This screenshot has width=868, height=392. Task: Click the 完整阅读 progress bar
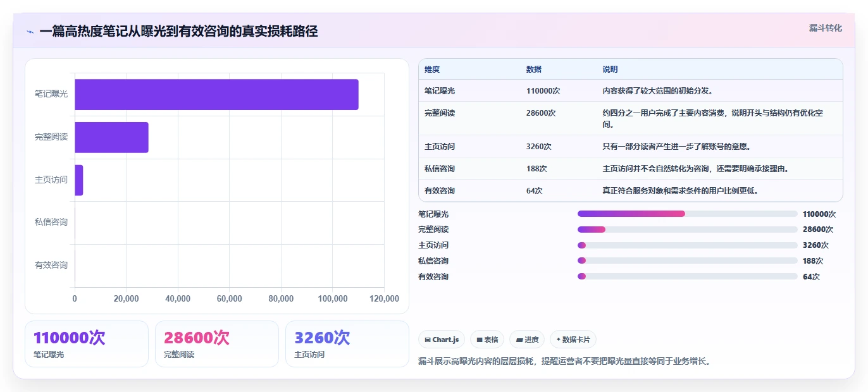pyautogui.click(x=688, y=229)
